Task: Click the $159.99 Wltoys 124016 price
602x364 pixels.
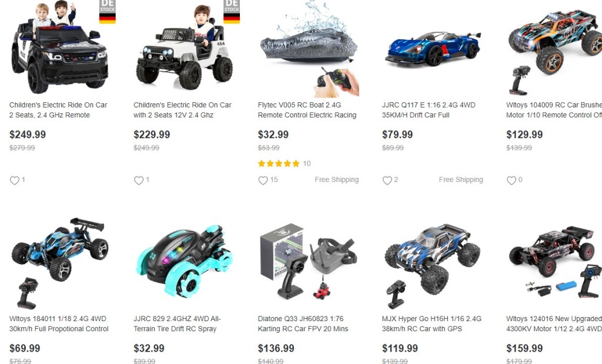Action: point(524,348)
